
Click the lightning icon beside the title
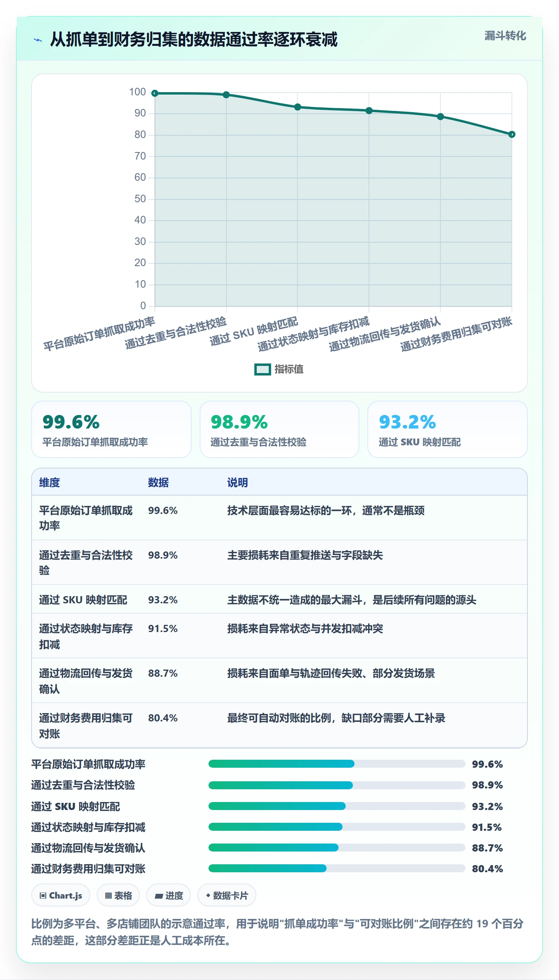[x=38, y=40]
